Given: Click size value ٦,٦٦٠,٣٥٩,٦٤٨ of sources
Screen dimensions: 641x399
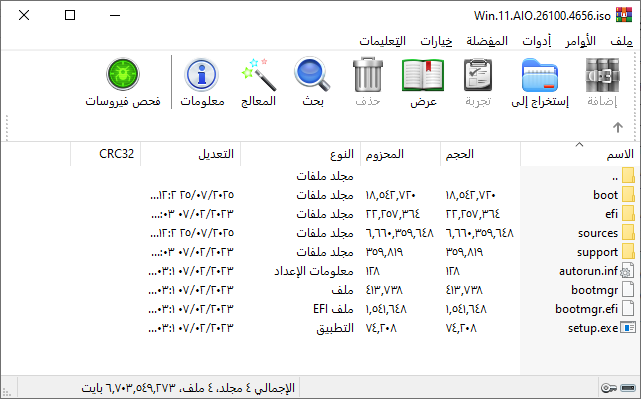Looking at the screenshot, I should [x=480, y=233].
